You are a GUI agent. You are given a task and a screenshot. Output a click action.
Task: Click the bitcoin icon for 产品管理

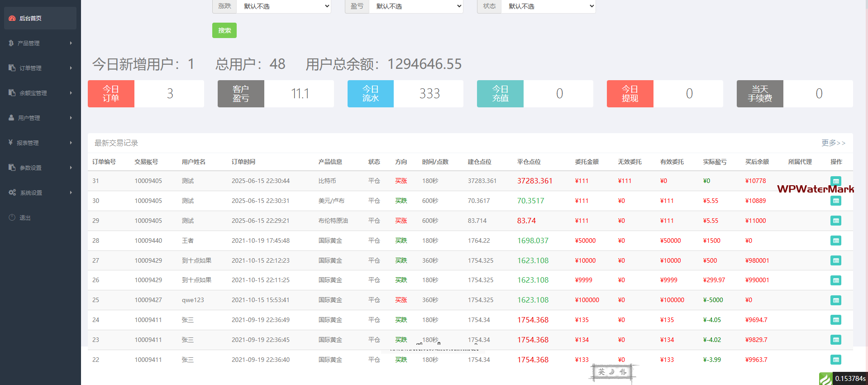click(11, 43)
